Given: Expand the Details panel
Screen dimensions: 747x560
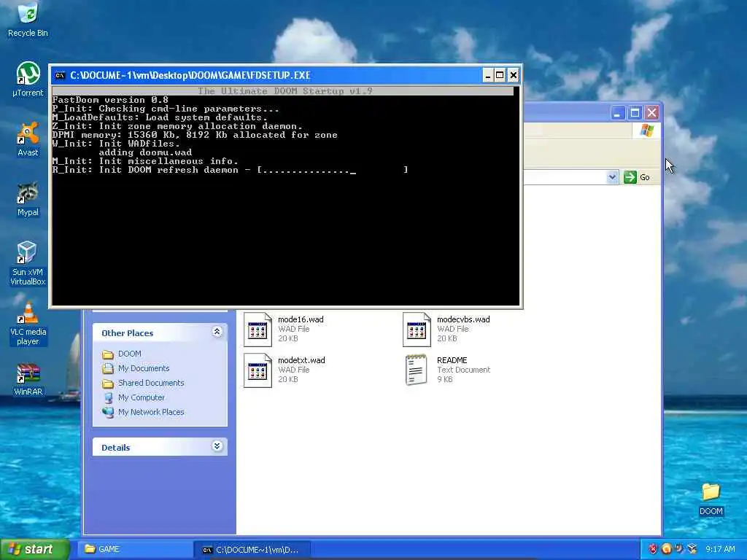Looking at the screenshot, I should coord(217,446).
